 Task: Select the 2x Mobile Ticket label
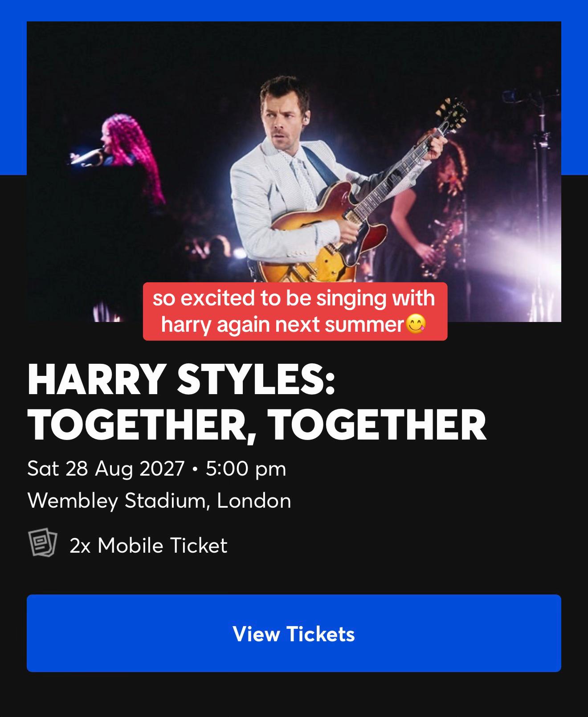[148, 545]
